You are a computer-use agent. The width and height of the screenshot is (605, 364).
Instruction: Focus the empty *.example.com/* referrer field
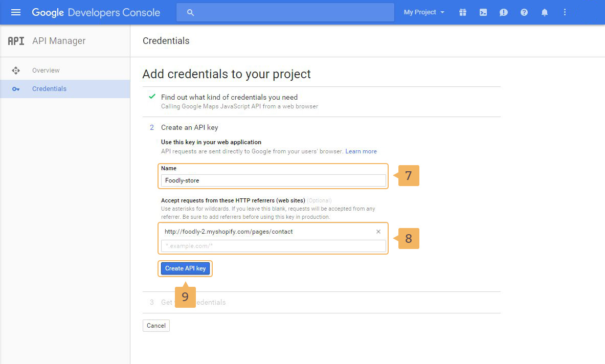[273, 246]
